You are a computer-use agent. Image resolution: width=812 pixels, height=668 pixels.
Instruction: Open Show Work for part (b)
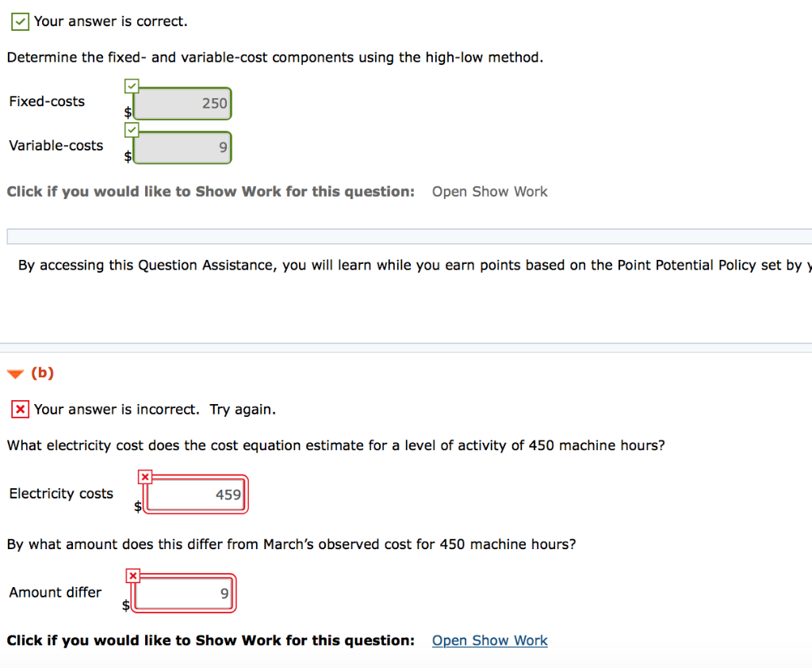489,640
